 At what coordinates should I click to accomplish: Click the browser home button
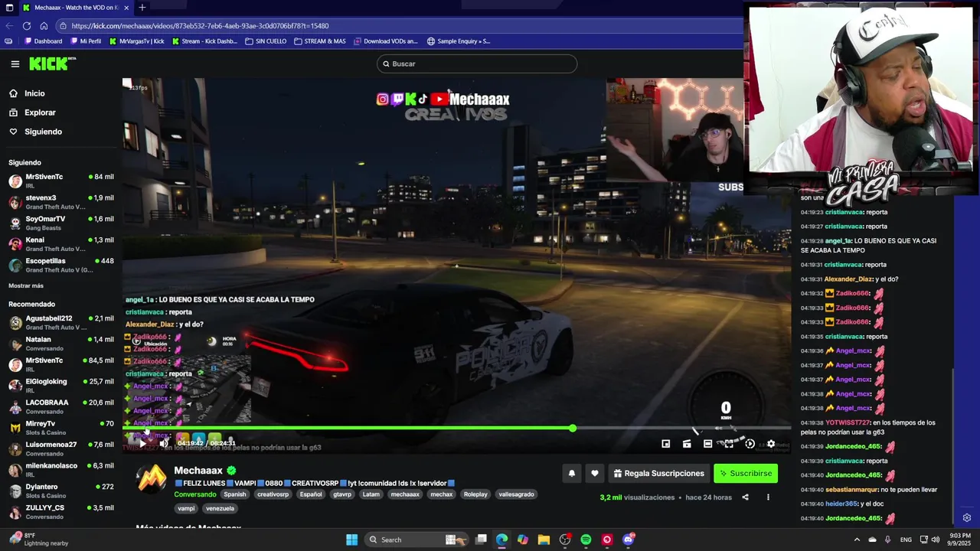point(44,26)
